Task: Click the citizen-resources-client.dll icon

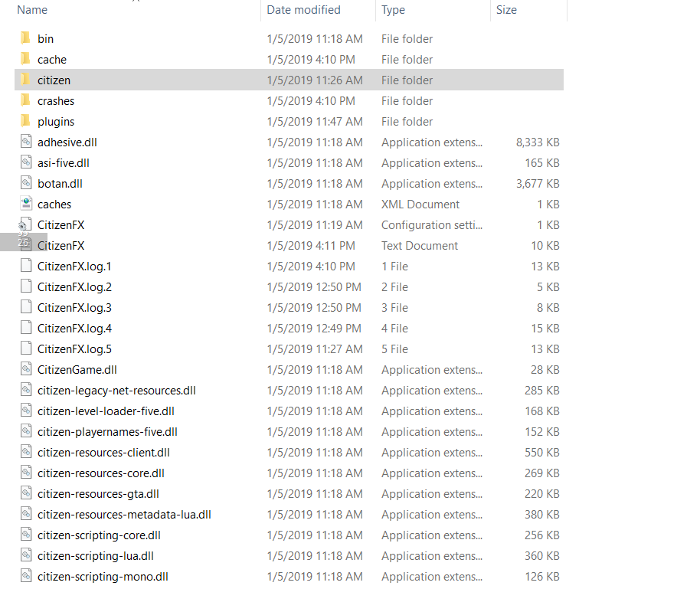Action: point(26,452)
